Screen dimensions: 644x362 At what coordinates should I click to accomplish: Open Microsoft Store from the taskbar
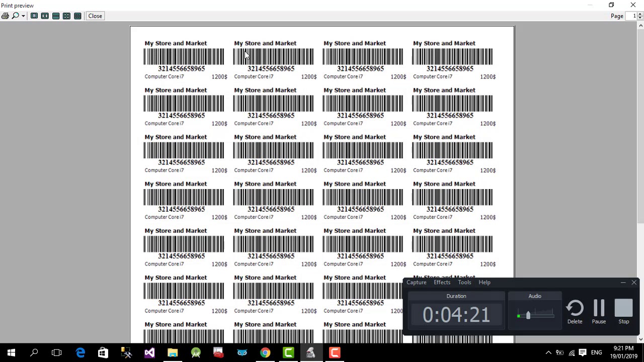coord(103,352)
